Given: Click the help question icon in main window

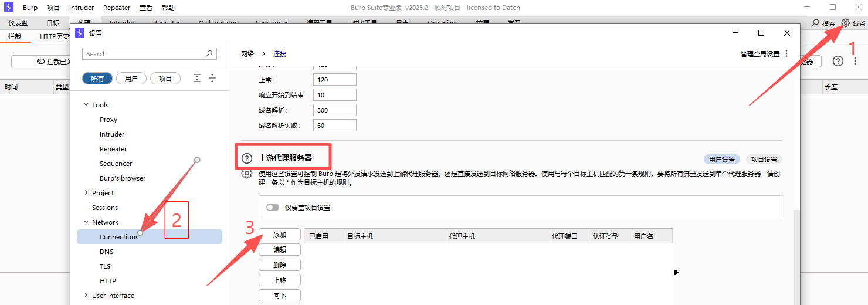Looking at the screenshot, I should pyautogui.click(x=838, y=61).
